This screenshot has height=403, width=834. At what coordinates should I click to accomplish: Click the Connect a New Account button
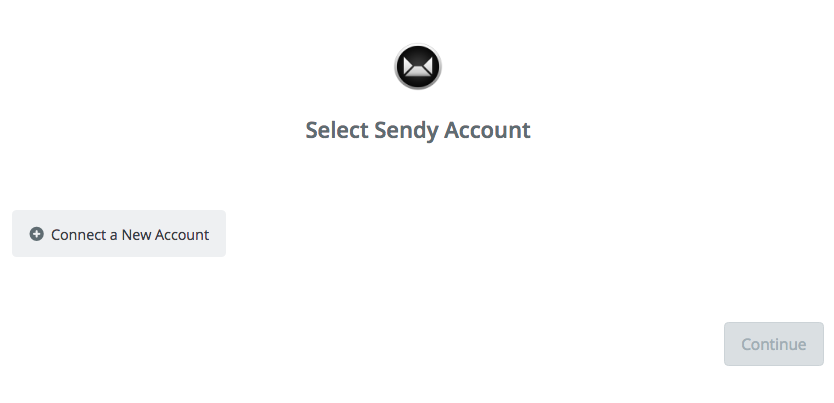coord(119,233)
